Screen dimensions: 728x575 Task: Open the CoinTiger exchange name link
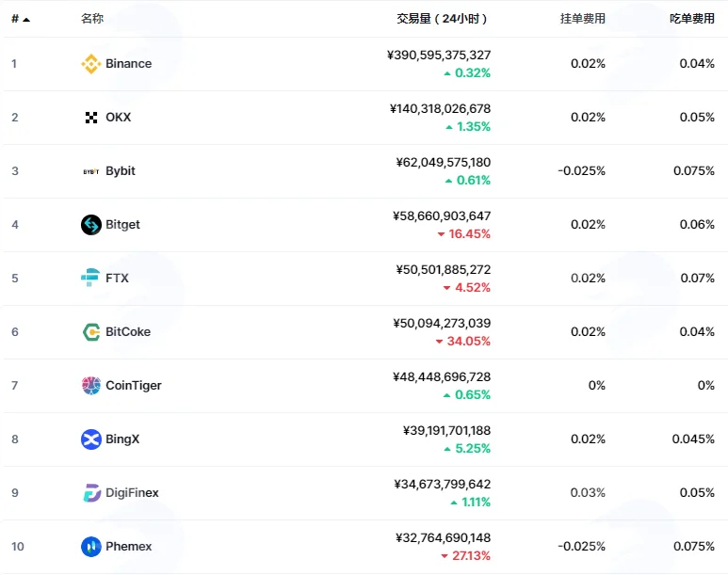tap(134, 386)
